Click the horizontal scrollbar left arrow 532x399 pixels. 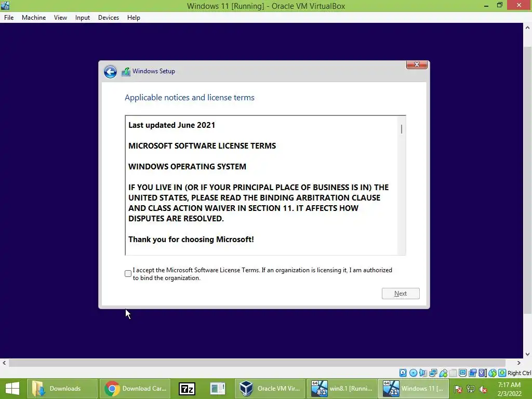click(x=4, y=363)
